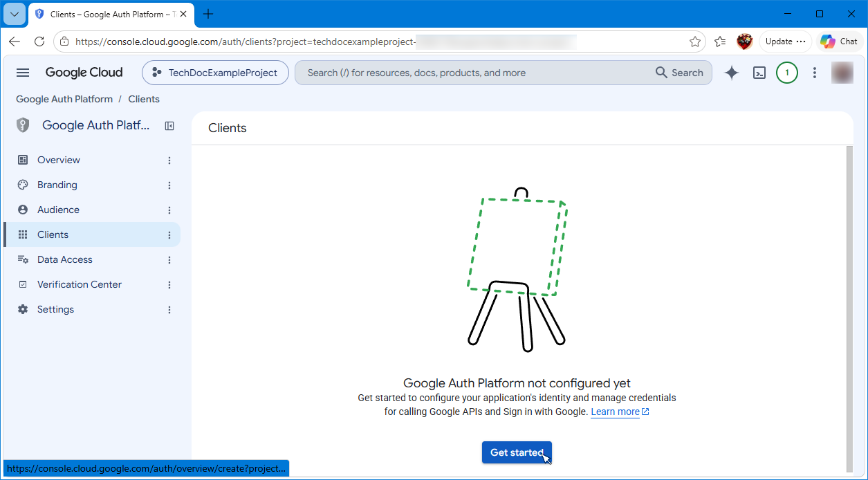Open more options beside Settings
The image size is (868, 480).
(169, 310)
